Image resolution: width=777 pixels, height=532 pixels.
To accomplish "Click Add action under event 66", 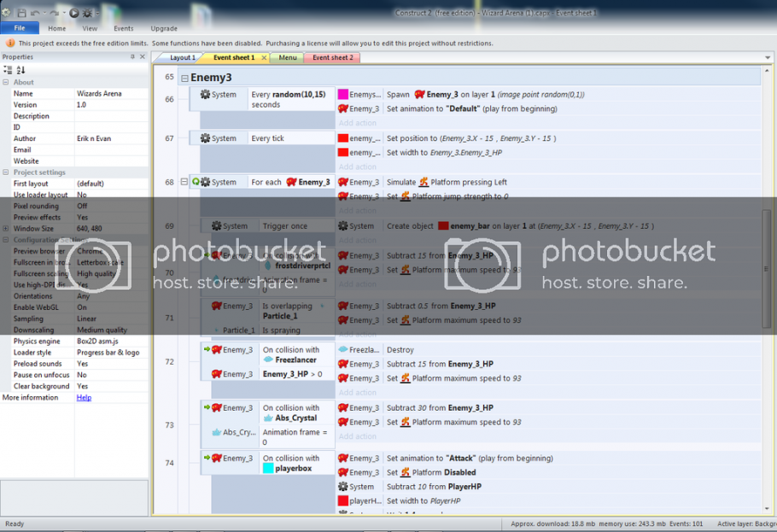I will click(x=357, y=123).
